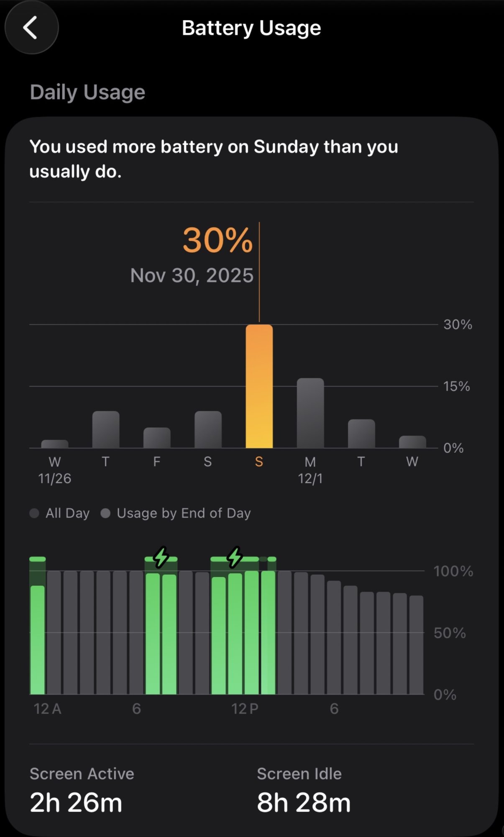Tap the first Thursday usage bar
Screen dimensions: 504x837
(106, 429)
